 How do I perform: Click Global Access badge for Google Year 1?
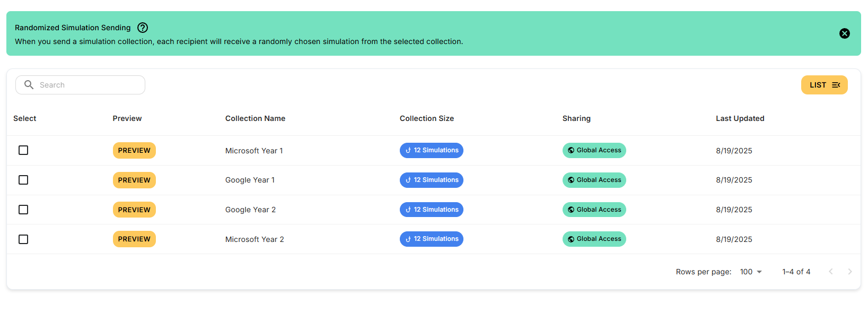(594, 180)
